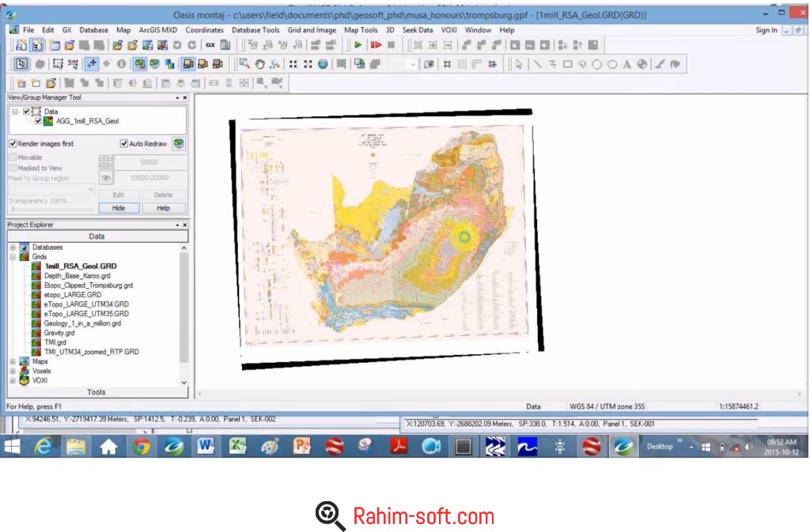
Task: Click the new project toolbar icon
Action: click(x=21, y=45)
